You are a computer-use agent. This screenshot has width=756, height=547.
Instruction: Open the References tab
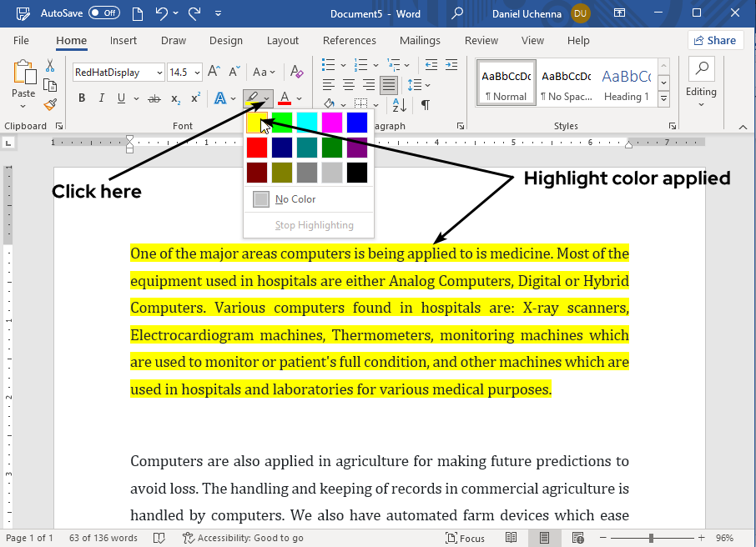click(x=349, y=40)
